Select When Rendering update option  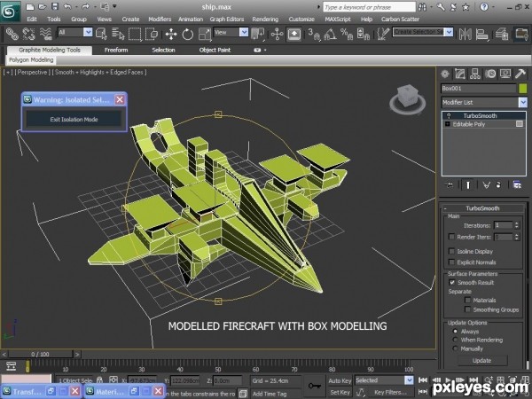456,340
